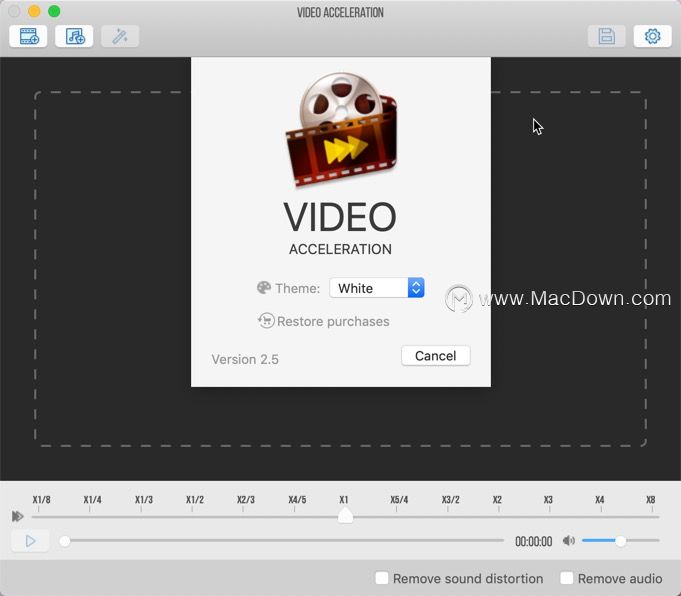681x596 pixels.
Task: Click the Restore purchases link
Action: (x=333, y=321)
